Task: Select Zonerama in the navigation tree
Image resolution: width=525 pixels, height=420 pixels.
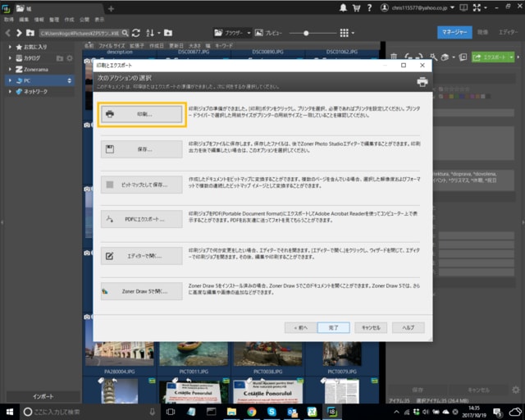Action: [x=34, y=70]
